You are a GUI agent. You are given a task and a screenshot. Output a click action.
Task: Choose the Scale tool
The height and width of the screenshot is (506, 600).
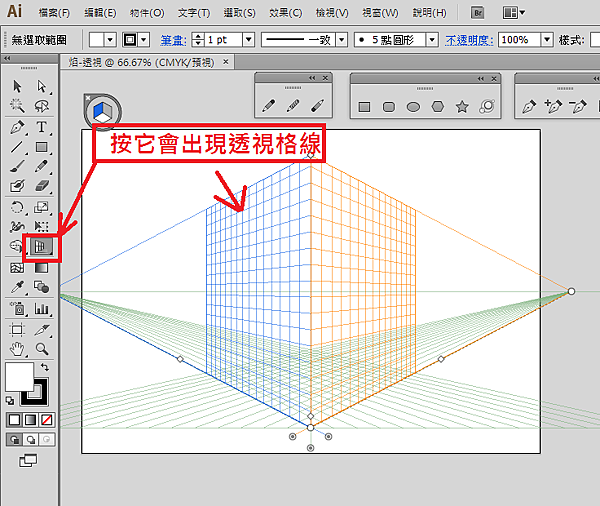tap(41, 207)
